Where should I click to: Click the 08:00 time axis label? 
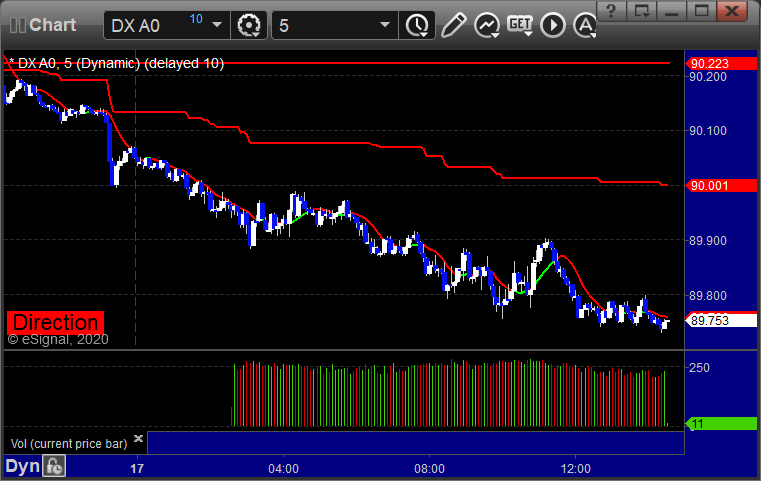coord(430,469)
